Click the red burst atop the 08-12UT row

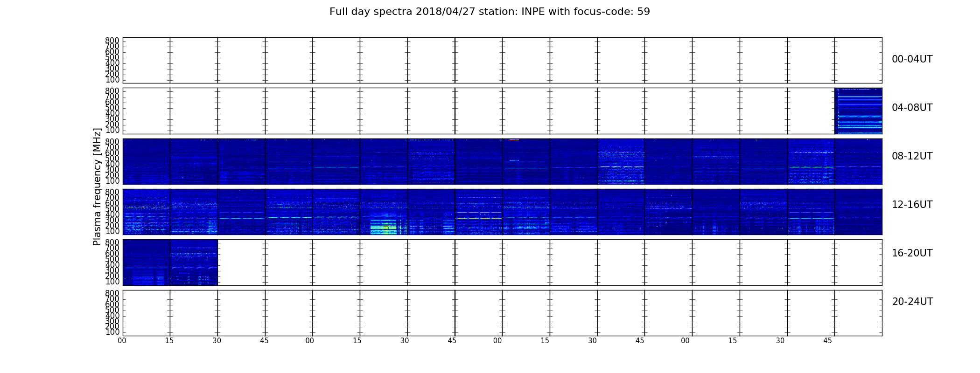[x=514, y=139]
